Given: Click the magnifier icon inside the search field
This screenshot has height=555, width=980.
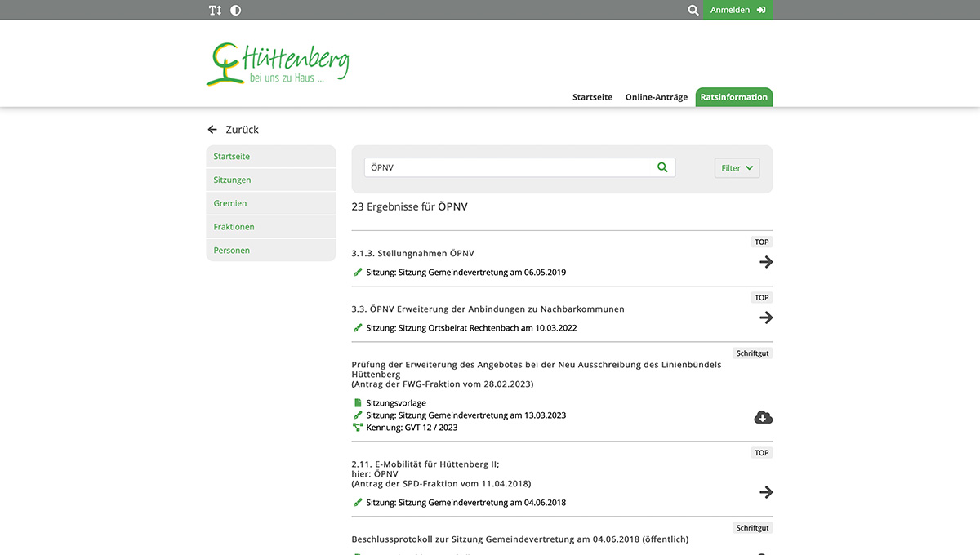Looking at the screenshot, I should [662, 166].
